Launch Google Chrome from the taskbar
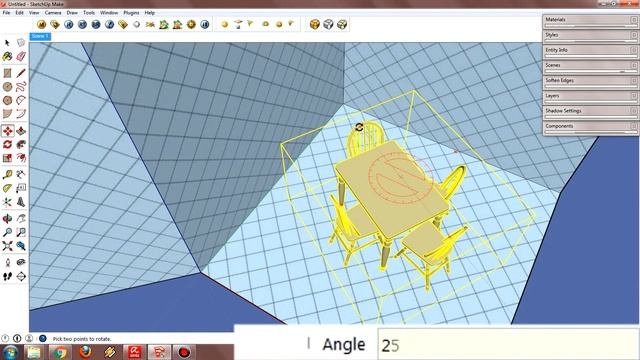This screenshot has width=640, height=360. [x=60, y=352]
